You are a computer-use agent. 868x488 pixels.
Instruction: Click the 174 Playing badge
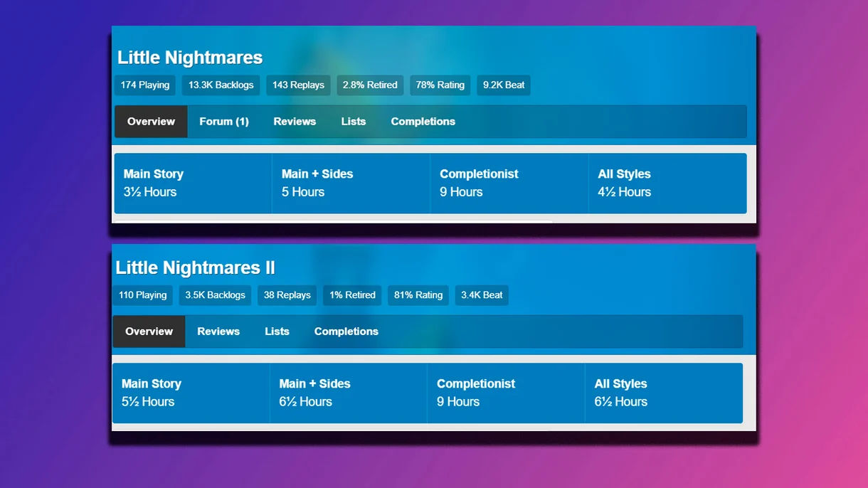point(145,85)
